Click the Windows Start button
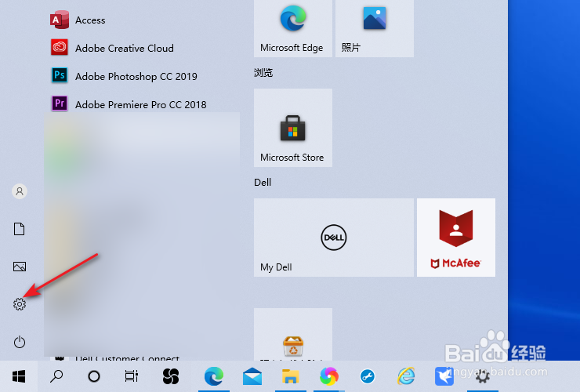Image resolution: width=580 pixels, height=392 pixels. [19, 376]
